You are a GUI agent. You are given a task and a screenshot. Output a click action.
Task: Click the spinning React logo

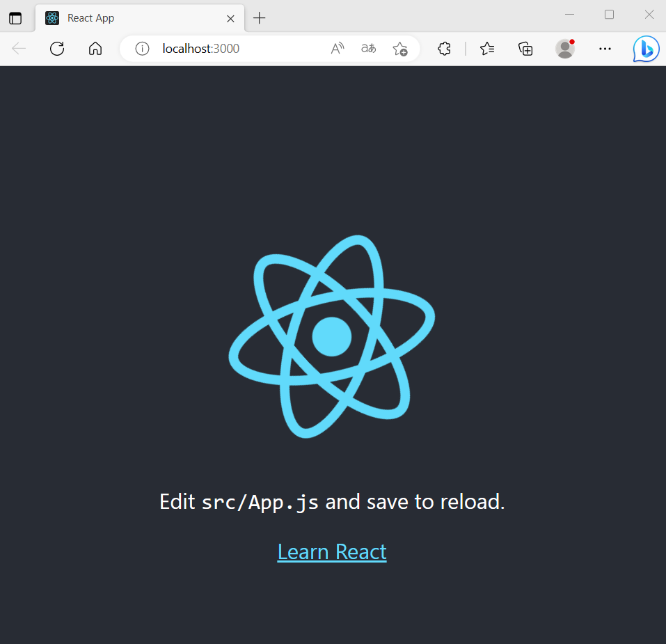332,336
